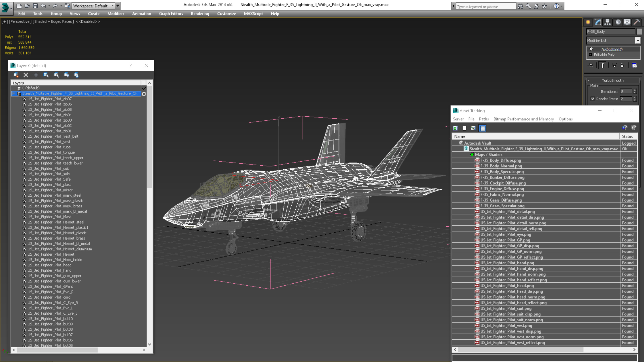This screenshot has height=362, width=644.
Task: Click Make Unique modifier icon
Action: coord(614,65)
